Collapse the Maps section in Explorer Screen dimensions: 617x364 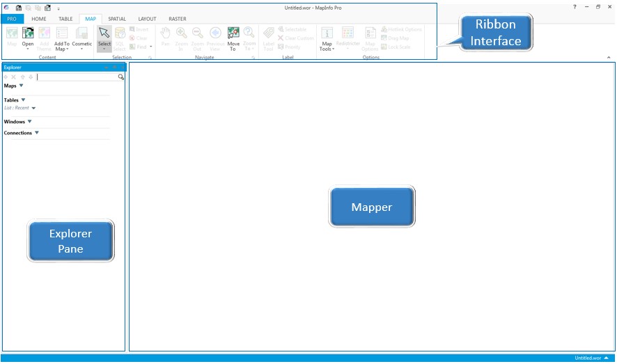(22, 86)
